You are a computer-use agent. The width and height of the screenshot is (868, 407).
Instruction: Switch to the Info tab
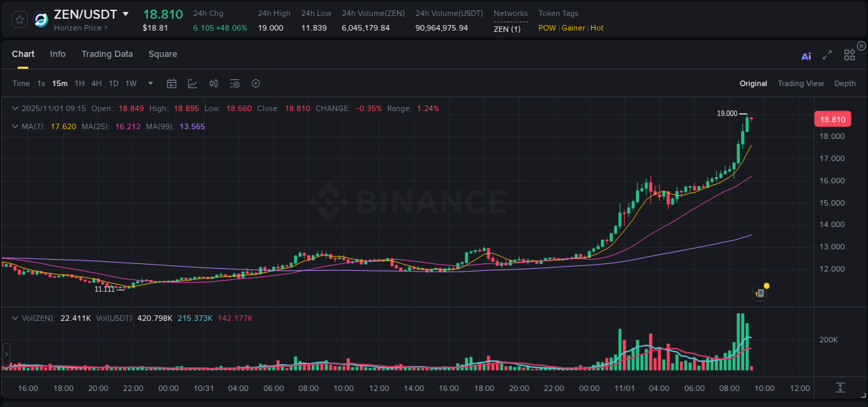(58, 53)
